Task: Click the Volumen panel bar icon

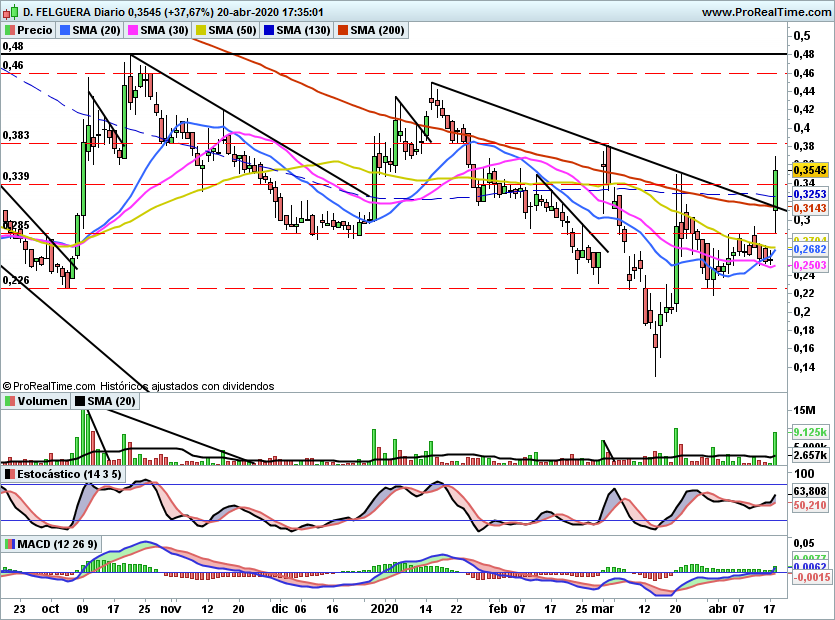Action: coord(10,401)
